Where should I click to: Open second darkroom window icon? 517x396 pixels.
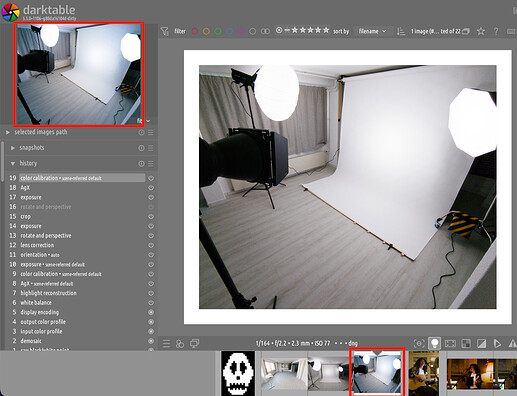click(x=195, y=343)
